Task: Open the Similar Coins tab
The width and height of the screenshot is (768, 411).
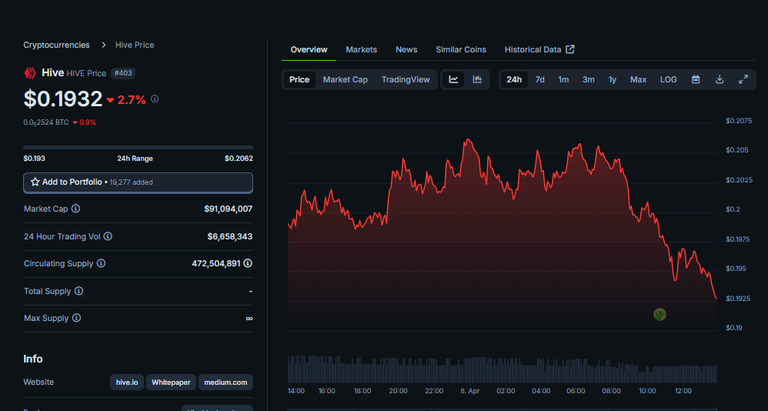Action: pos(461,49)
